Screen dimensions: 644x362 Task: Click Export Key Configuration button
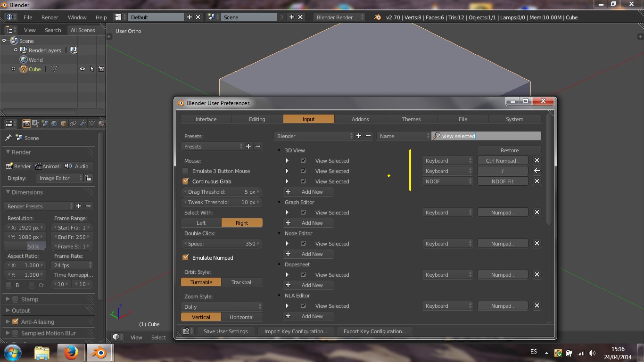point(375,331)
